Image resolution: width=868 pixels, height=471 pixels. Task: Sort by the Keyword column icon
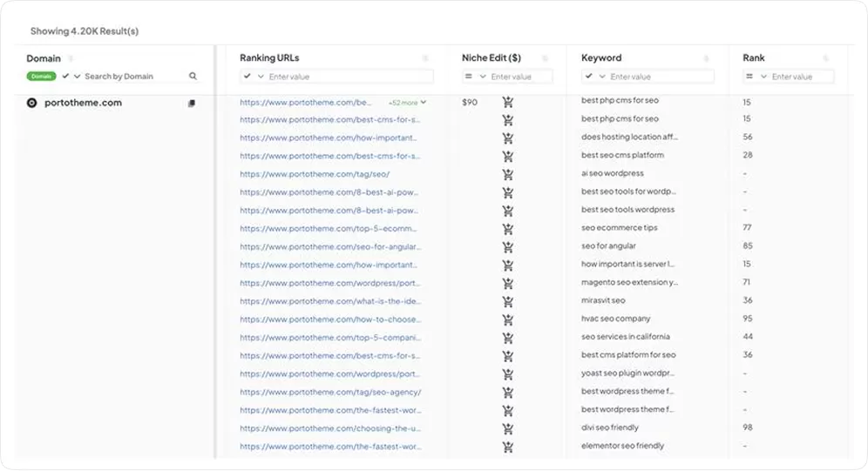705,58
